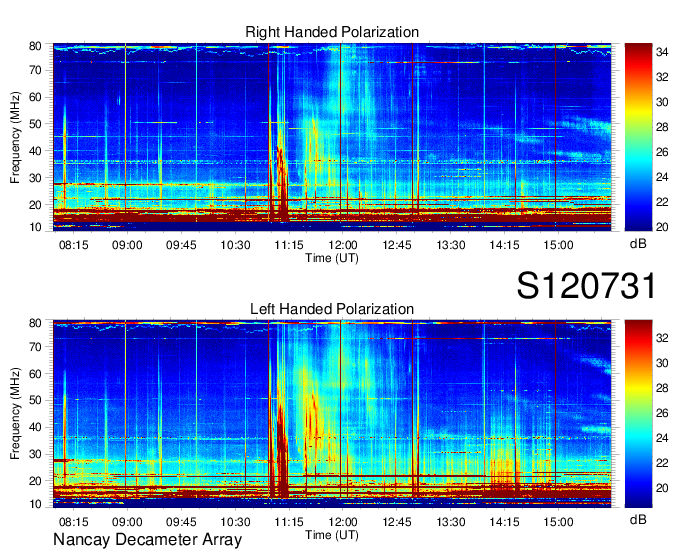Click the 70 MHz tick of Left Handed plot
Image resolution: width=680 pixels, height=552 pixels.
pyautogui.click(x=35, y=347)
